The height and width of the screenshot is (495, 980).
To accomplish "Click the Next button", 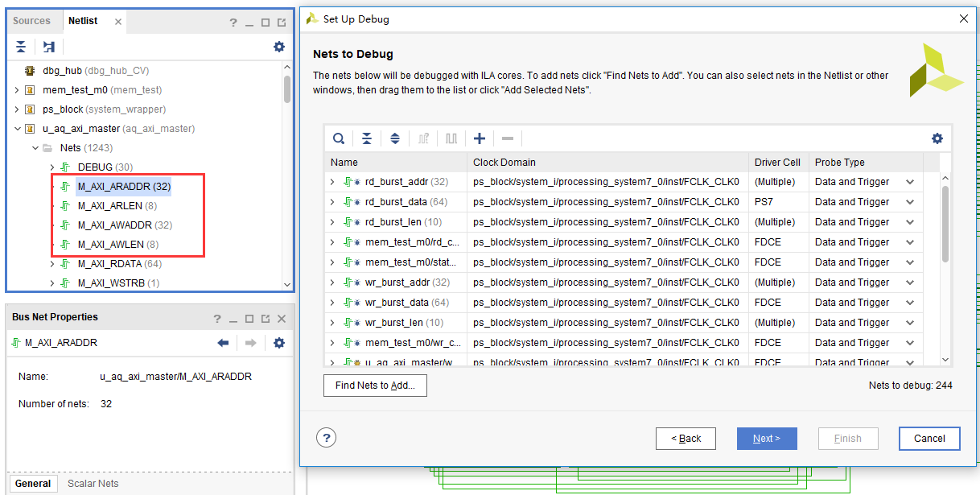I will 767,439.
